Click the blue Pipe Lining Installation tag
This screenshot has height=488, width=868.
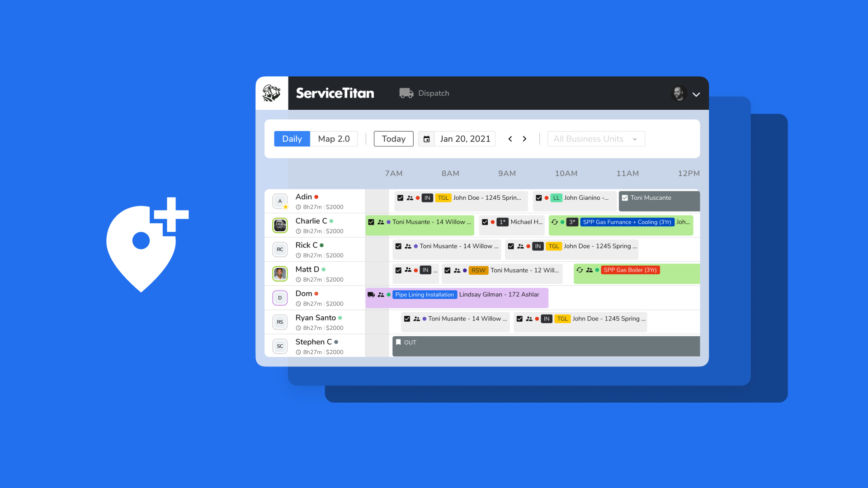[x=425, y=295]
